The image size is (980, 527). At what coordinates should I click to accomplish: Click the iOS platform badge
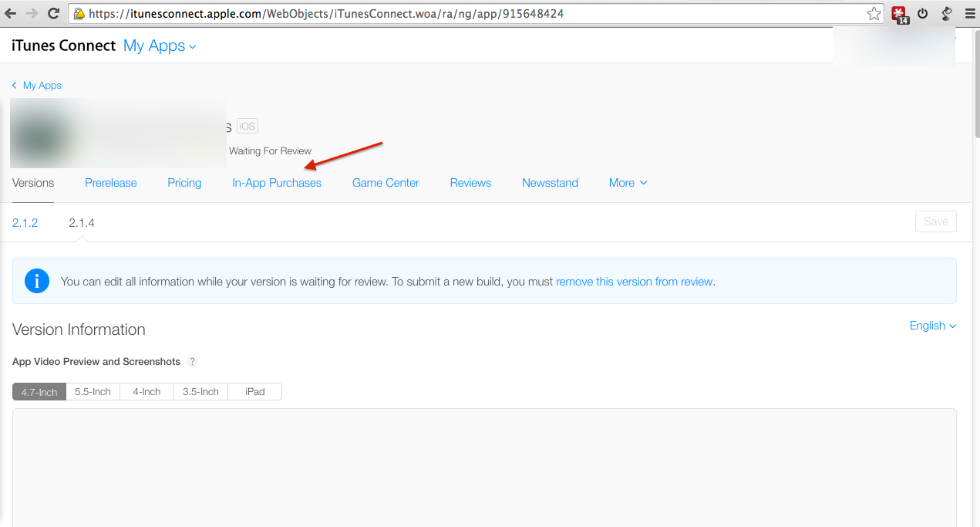[247, 126]
